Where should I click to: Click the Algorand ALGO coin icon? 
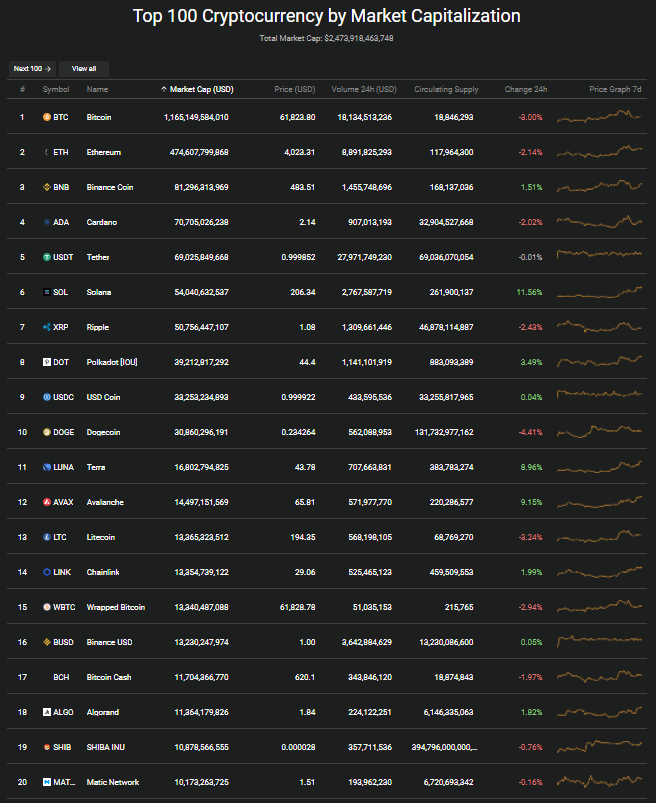pyautogui.click(x=47, y=712)
